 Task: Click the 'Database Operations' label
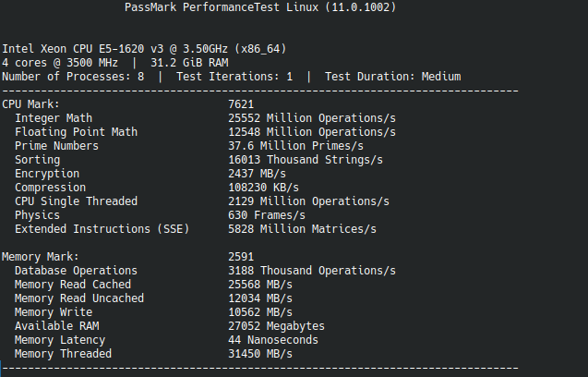[x=76, y=271]
